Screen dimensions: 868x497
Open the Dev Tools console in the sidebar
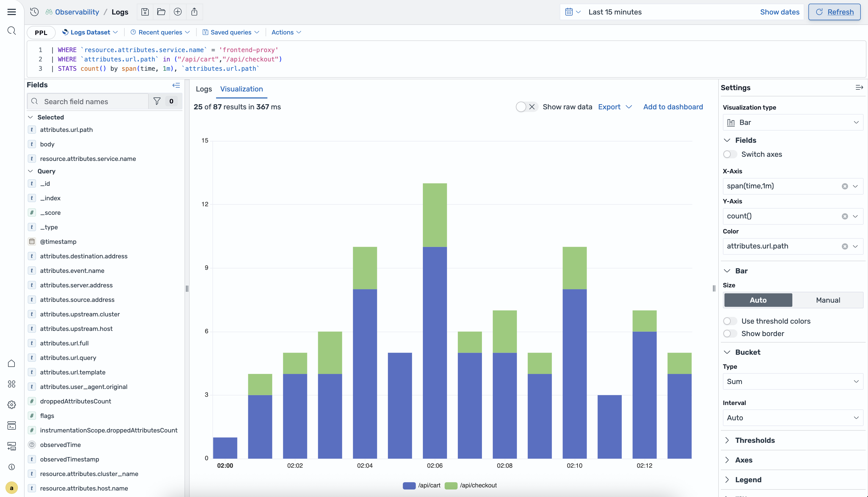click(x=12, y=426)
